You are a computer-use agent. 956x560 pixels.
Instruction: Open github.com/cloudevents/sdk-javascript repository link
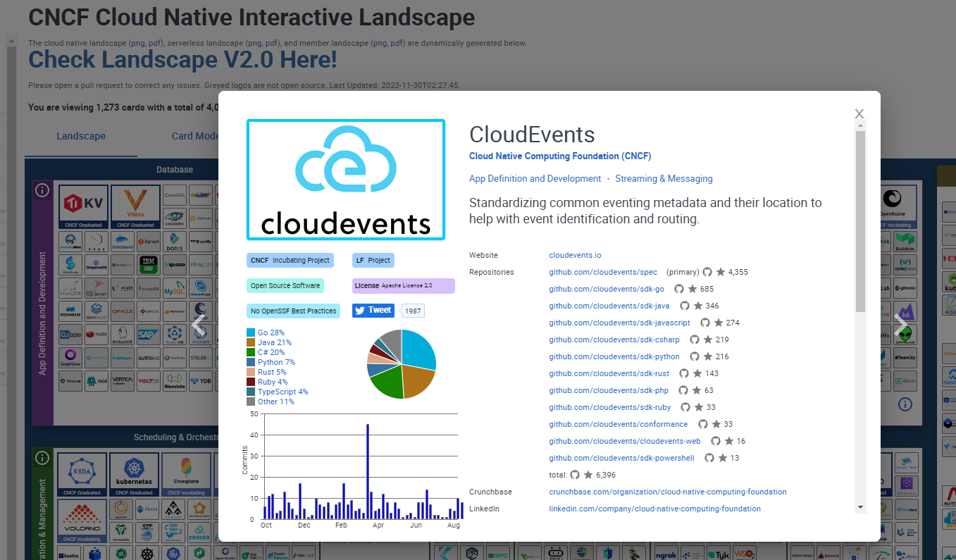coord(620,323)
